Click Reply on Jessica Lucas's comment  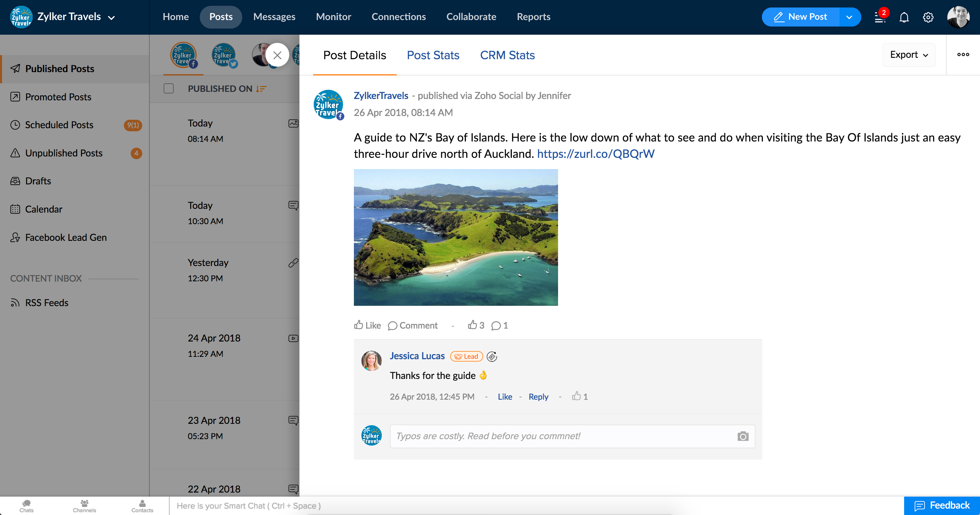click(x=538, y=397)
